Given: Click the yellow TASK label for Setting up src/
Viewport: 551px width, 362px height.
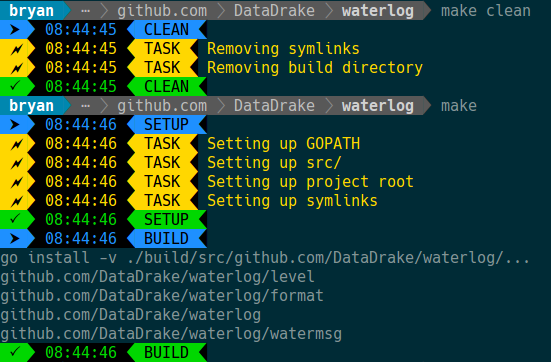Looking at the screenshot, I should click(x=162, y=162).
